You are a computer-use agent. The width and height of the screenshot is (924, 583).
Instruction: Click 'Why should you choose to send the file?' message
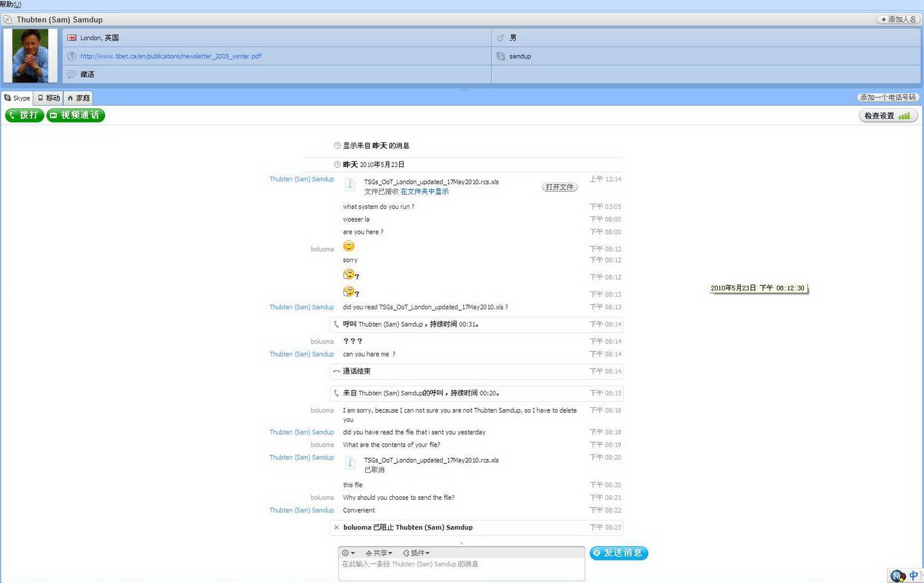pyautogui.click(x=399, y=498)
